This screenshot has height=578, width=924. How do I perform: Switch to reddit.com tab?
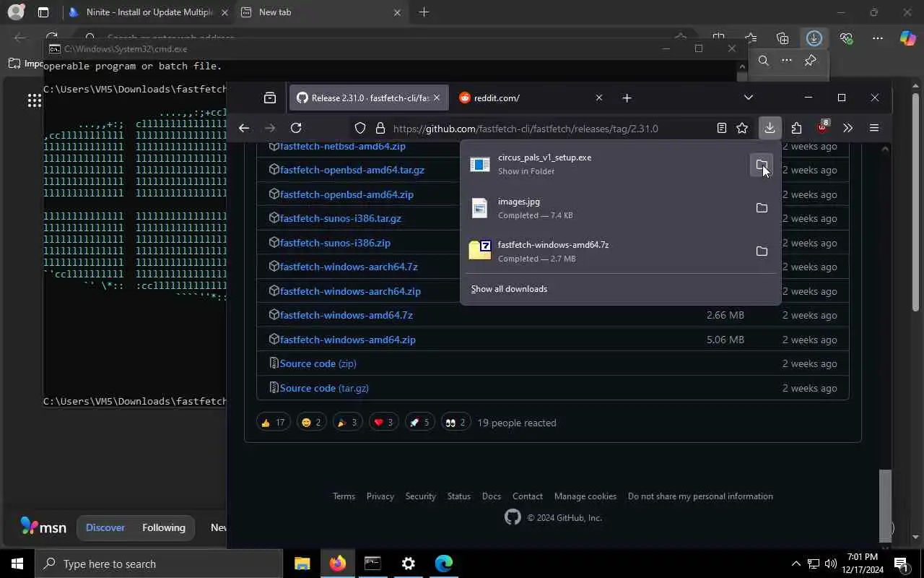pyautogui.click(x=532, y=98)
